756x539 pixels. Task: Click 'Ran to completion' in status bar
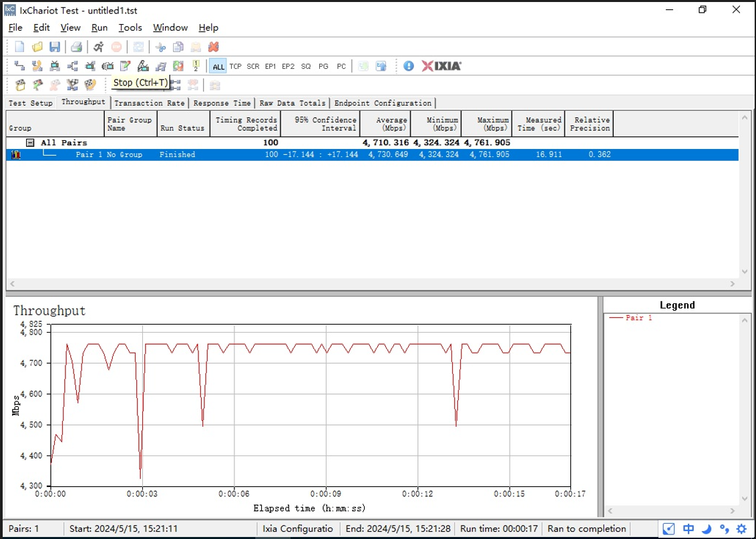tap(587, 529)
